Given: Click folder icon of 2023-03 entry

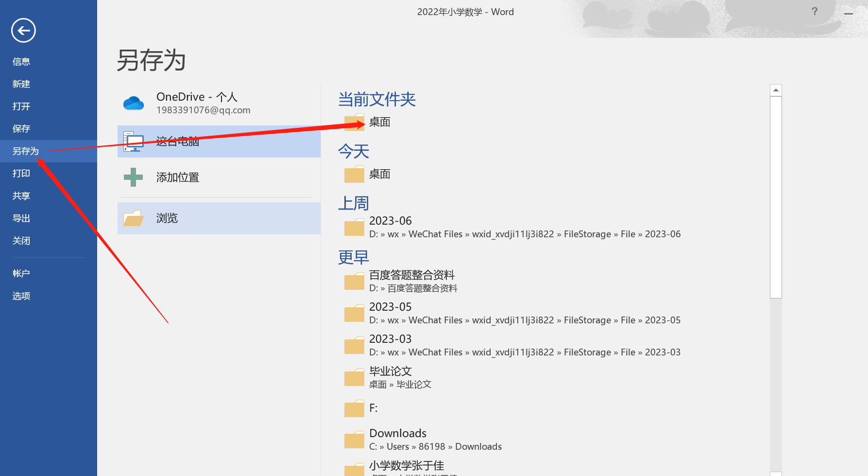Looking at the screenshot, I should [354, 345].
